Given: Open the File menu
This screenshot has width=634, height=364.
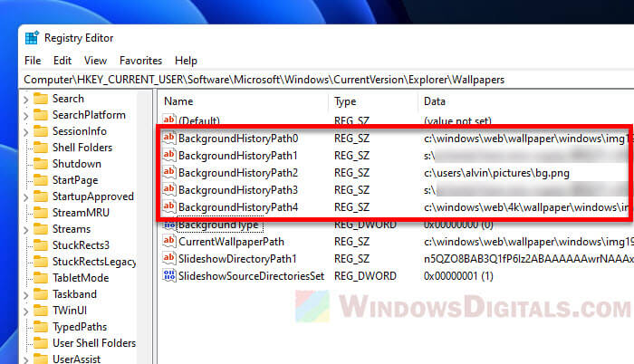Looking at the screenshot, I should 33,61.
